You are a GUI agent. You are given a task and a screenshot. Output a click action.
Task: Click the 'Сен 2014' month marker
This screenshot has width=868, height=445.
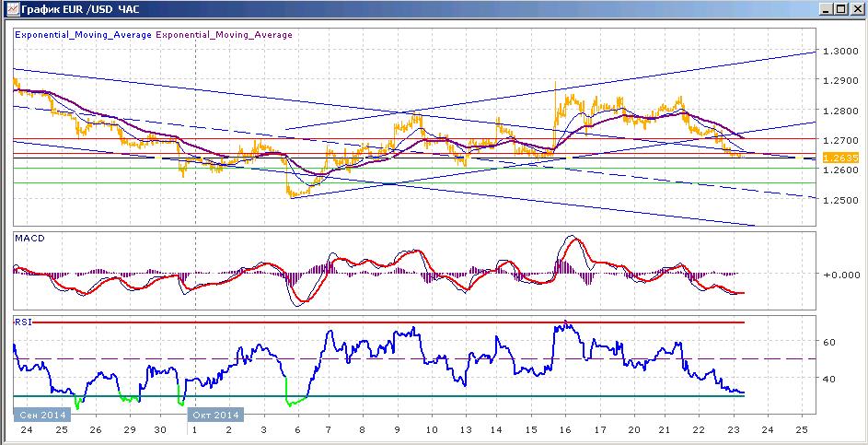click(41, 415)
